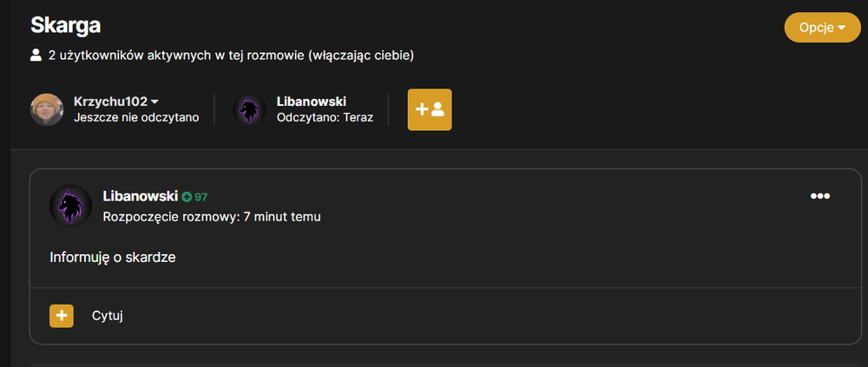Click the green reputation plus badge

(187, 196)
